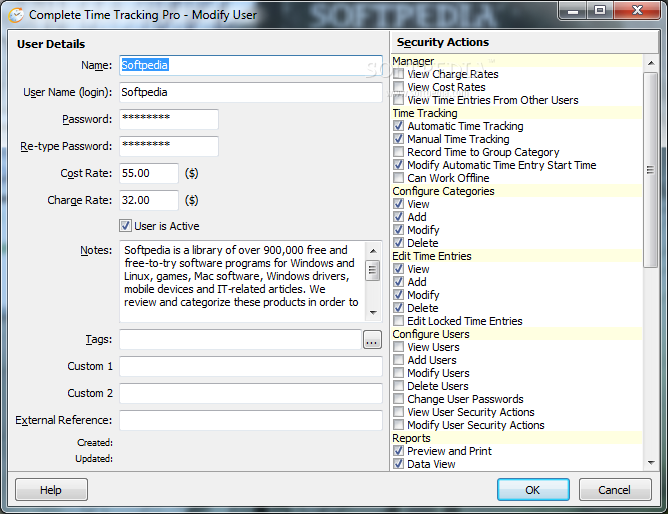Check the Add Users permission
This screenshot has height=514, width=668.
point(398,360)
